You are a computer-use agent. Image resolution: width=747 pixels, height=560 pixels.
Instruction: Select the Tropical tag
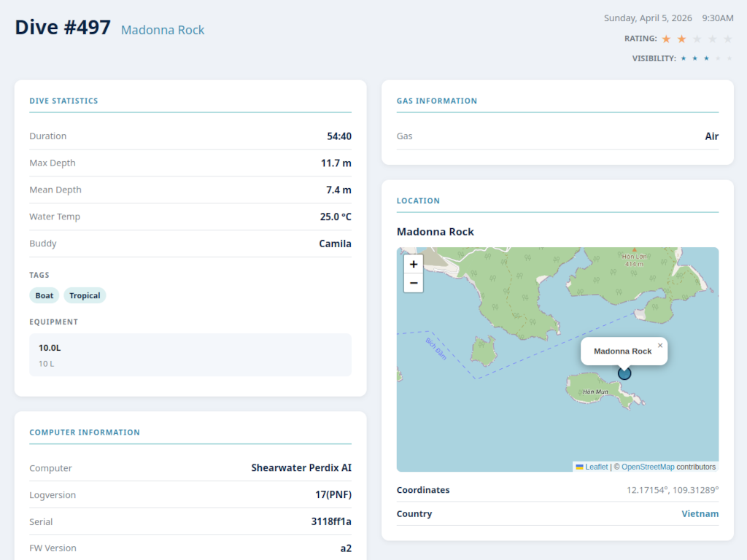coord(85,296)
